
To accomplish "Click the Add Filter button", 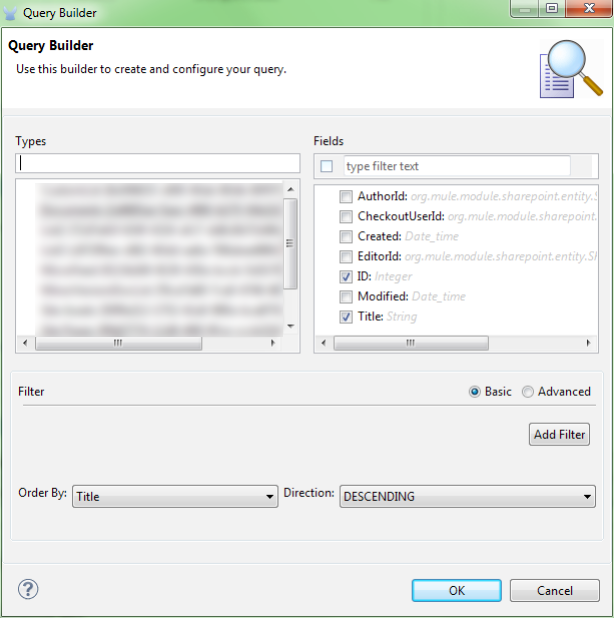I will [559, 434].
